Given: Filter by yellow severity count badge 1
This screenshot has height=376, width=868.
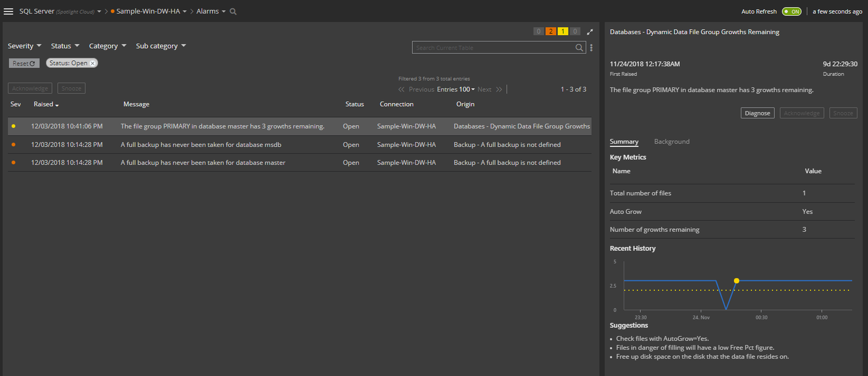Looking at the screenshot, I should tap(563, 31).
